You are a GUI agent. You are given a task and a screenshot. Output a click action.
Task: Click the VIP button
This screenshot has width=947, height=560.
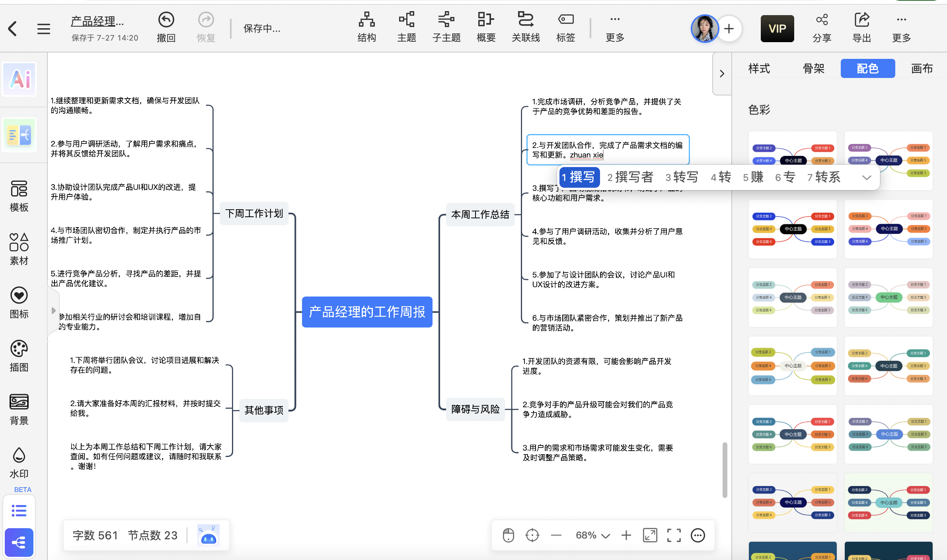[x=777, y=29]
